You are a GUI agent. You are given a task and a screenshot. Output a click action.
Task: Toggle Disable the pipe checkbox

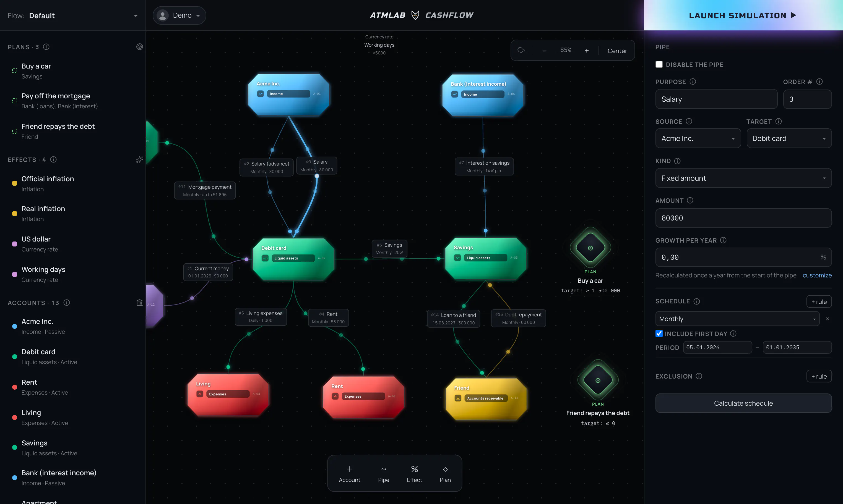659,65
